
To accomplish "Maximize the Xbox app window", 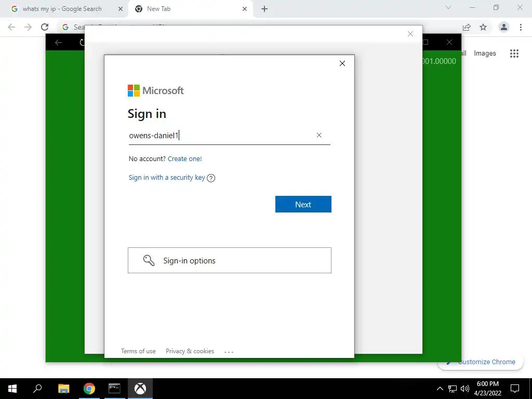I will click(425, 42).
